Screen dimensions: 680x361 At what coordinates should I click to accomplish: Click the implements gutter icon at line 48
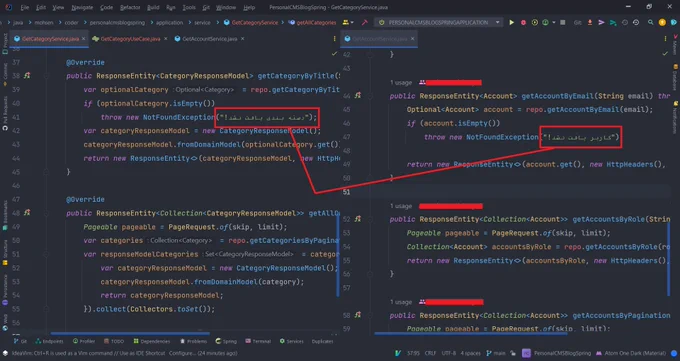coord(27,213)
